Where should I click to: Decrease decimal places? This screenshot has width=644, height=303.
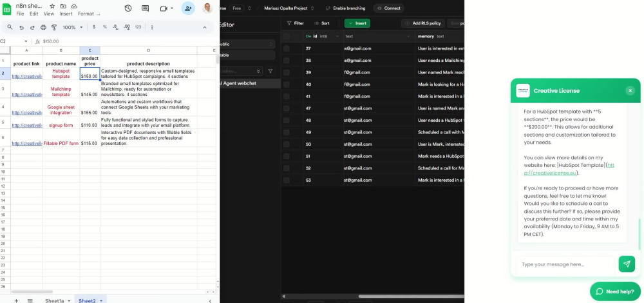(116, 27)
